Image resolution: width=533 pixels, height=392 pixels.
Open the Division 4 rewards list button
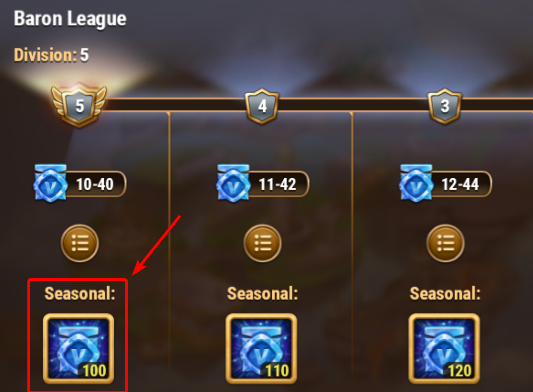click(263, 243)
